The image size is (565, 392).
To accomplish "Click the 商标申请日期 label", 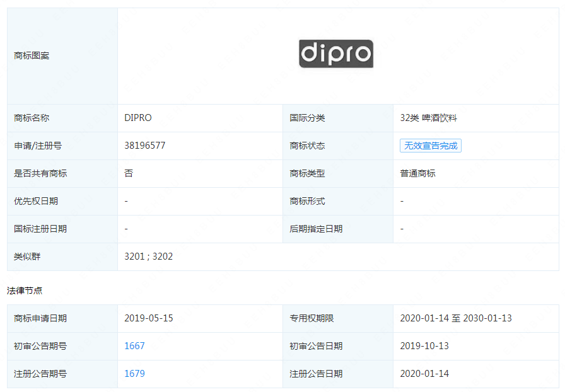I will 40,318.
